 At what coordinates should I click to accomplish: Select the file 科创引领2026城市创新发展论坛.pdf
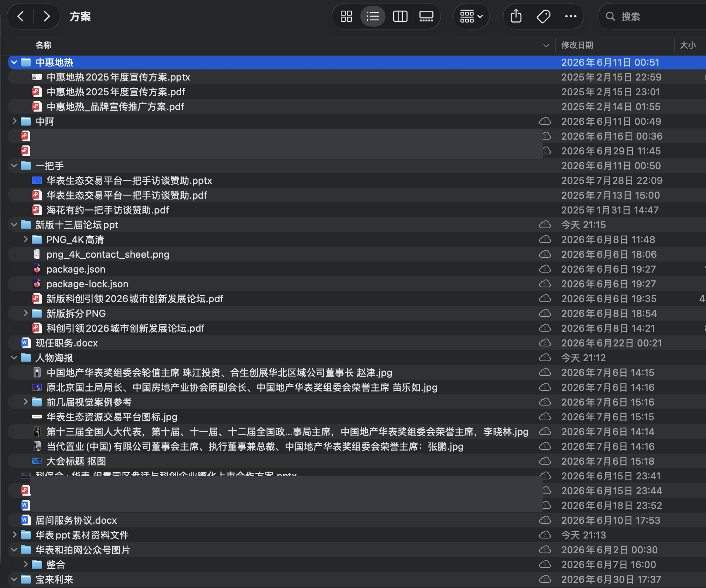click(125, 328)
